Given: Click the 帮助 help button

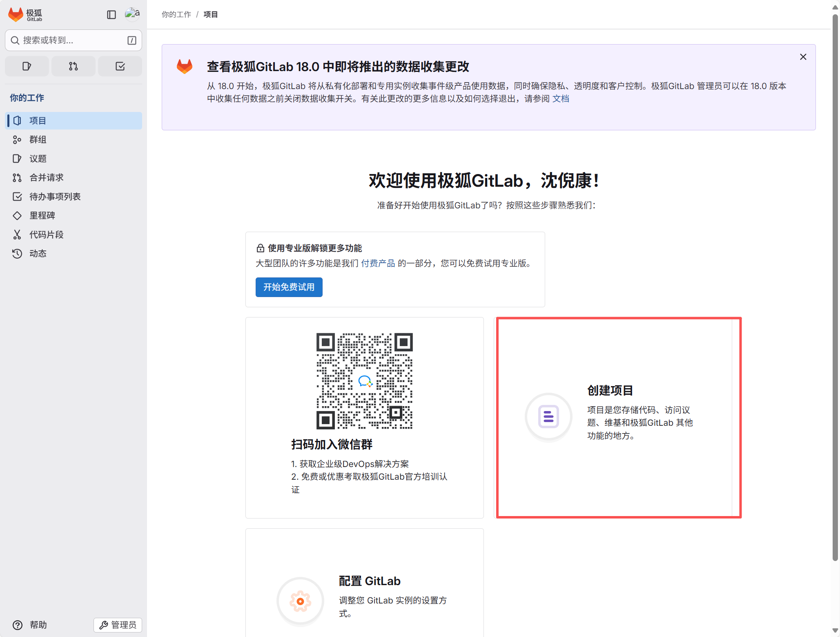Looking at the screenshot, I should (x=29, y=625).
